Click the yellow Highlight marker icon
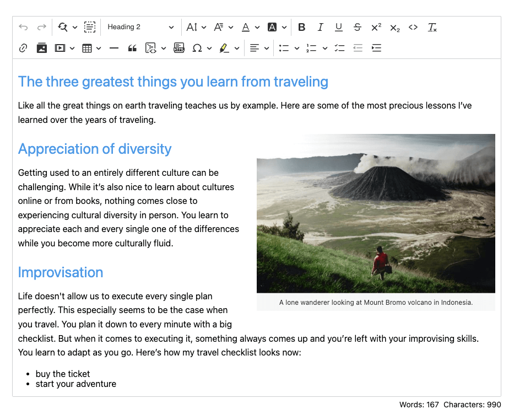The image size is (514, 420). tap(224, 48)
